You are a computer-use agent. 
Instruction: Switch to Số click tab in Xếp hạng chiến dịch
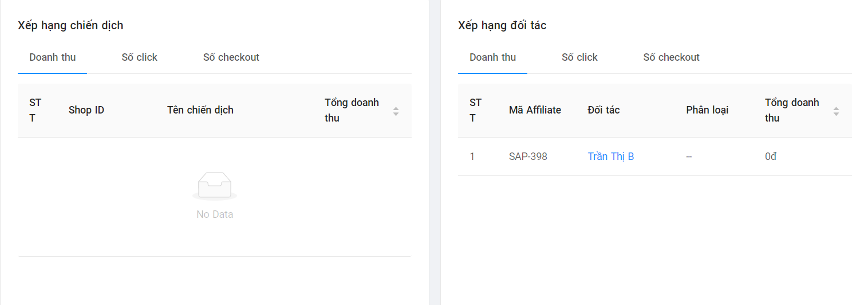[139, 57]
